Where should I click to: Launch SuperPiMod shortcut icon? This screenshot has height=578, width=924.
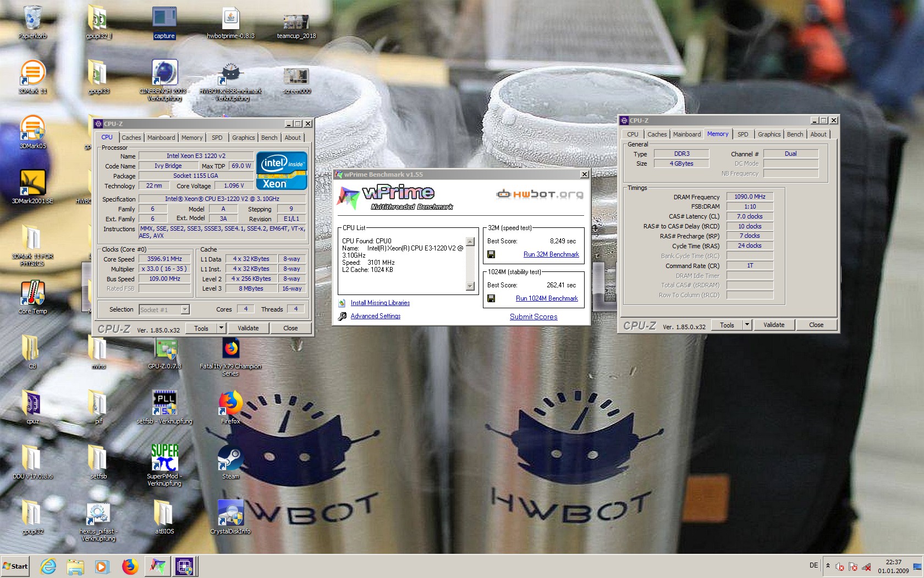point(164,466)
